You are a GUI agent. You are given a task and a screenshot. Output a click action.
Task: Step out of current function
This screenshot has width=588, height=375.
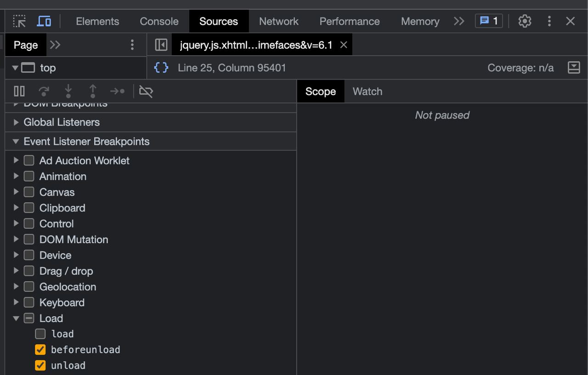coord(93,91)
